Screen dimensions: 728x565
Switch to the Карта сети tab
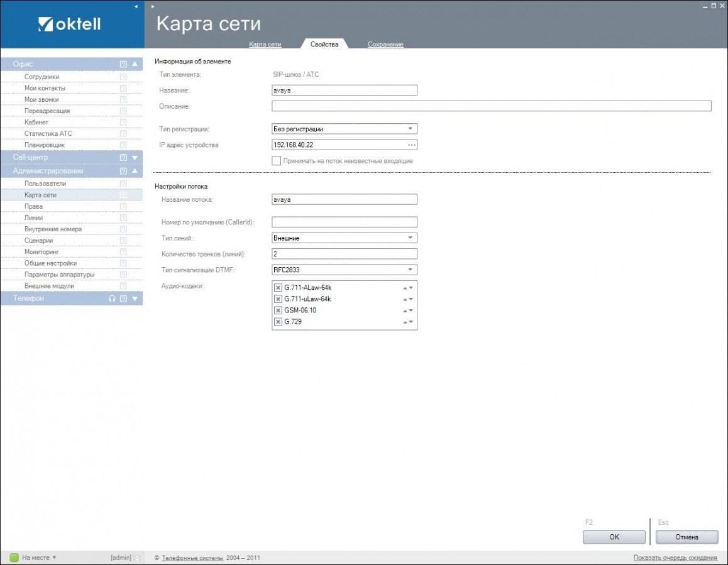click(265, 45)
